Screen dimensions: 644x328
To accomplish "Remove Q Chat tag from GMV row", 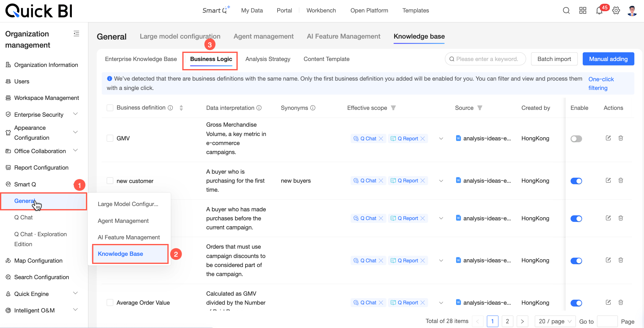I will 381,138.
